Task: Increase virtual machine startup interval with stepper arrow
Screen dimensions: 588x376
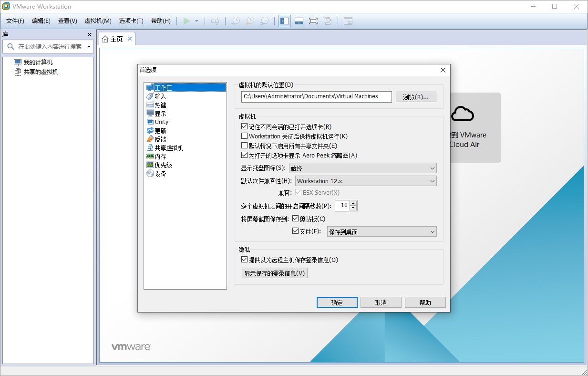Action: 353,203
